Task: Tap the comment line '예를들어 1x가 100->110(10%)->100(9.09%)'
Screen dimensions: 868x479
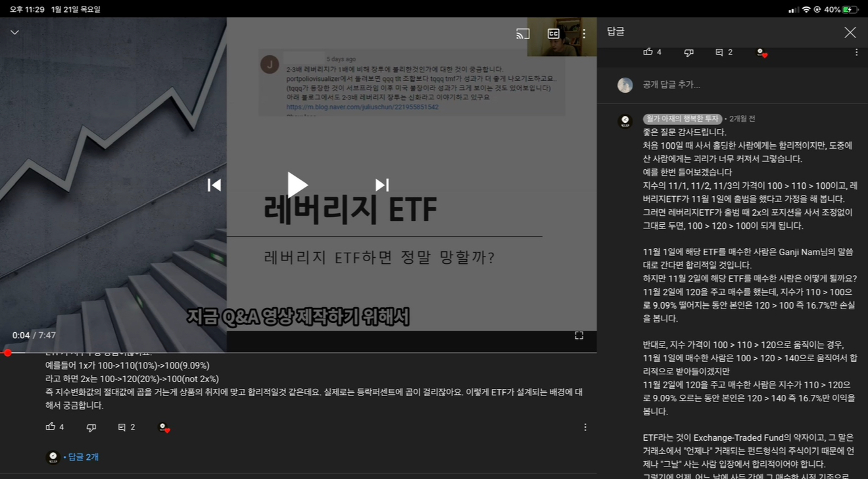Action: tap(128, 365)
